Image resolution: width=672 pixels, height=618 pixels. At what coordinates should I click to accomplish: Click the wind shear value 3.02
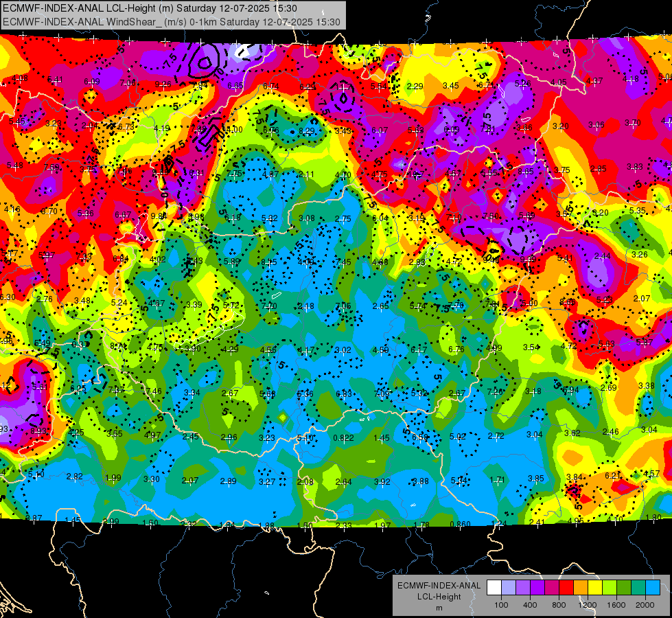tap(343, 350)
